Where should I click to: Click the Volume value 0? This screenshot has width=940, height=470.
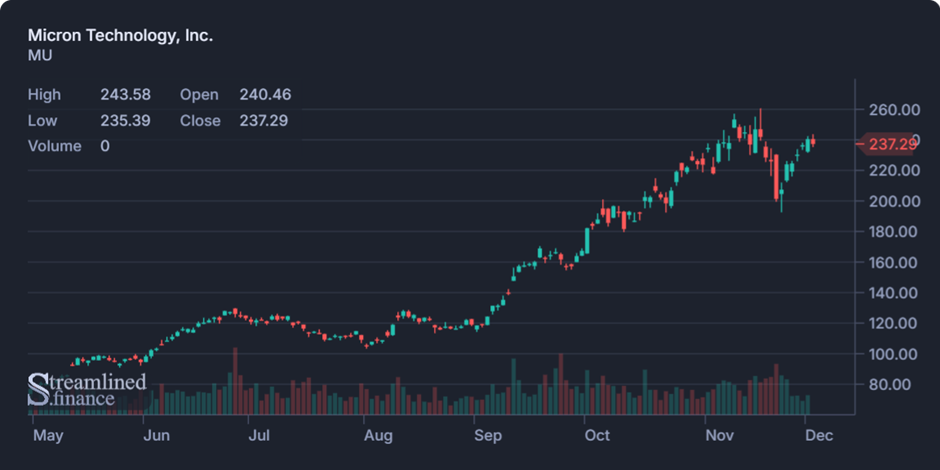(105, 146)
